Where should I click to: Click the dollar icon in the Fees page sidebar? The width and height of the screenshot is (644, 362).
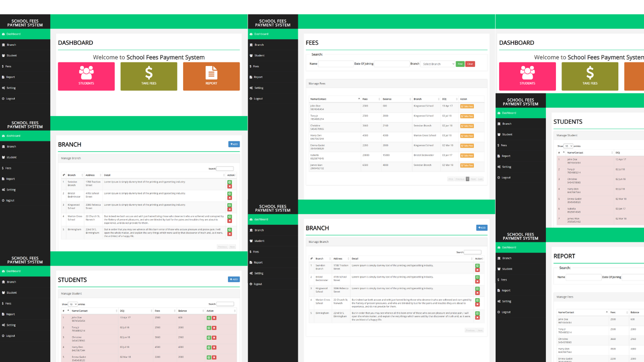[x=251, y=66]
